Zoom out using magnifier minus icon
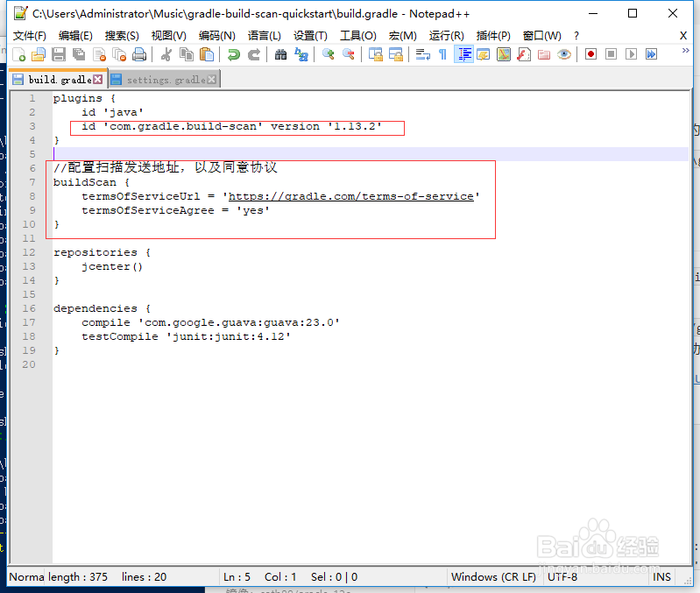This screenshot has height=593, width=700. [348, 54]
